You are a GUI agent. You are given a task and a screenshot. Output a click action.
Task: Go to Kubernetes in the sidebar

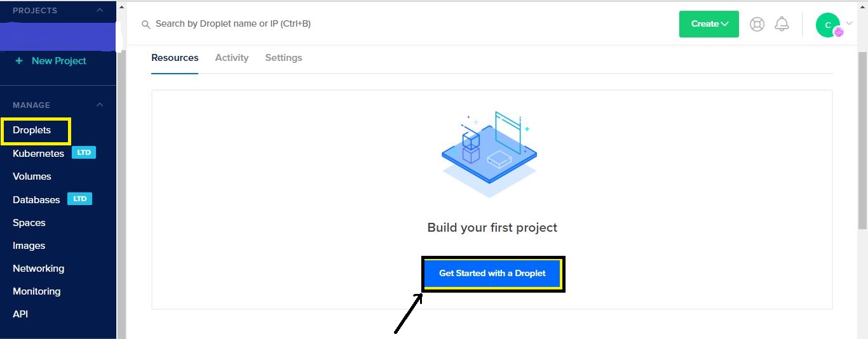pos(38,154)
